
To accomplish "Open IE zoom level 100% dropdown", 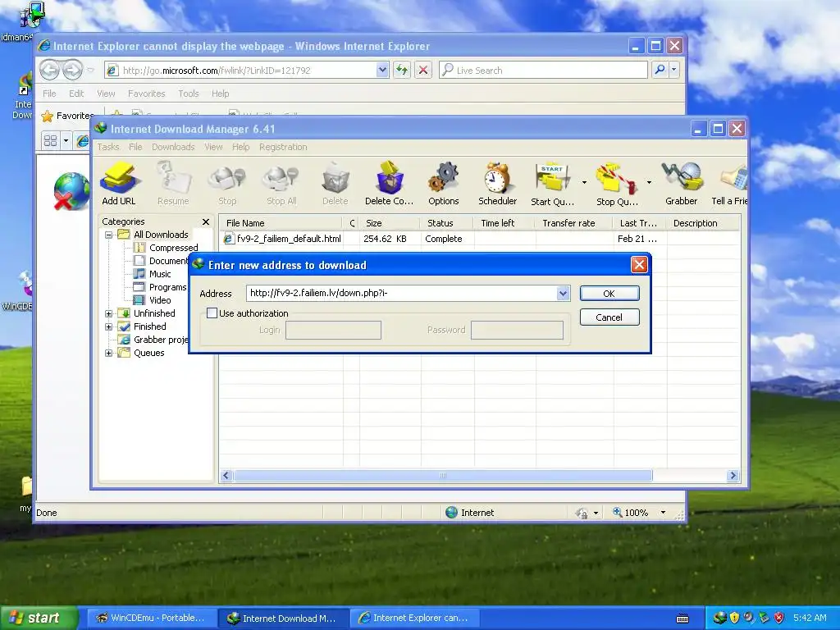I will pos(663,513).
